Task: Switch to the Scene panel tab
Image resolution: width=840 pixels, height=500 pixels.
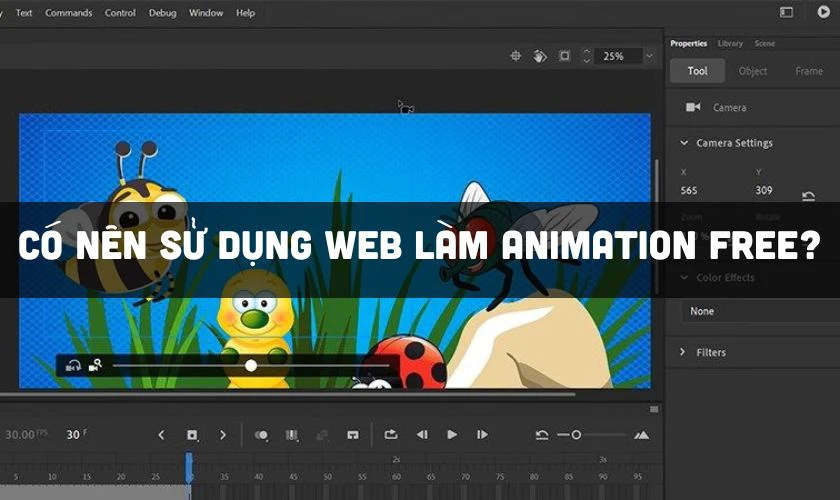Action: 764,43
